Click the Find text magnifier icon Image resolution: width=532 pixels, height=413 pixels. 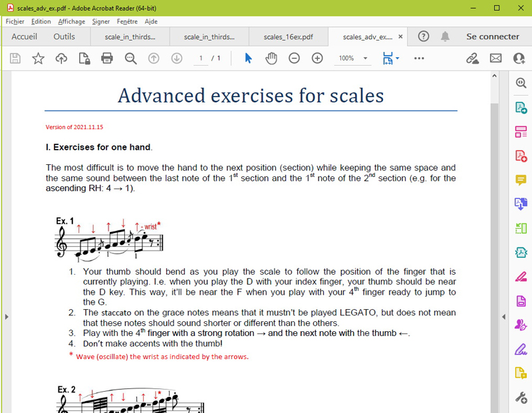coord(130,59)
